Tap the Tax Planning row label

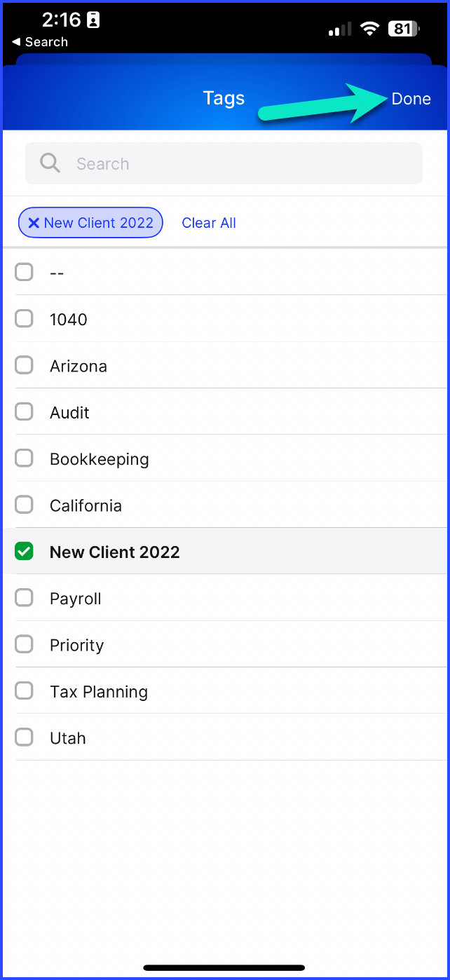click(x=99, y=692)
